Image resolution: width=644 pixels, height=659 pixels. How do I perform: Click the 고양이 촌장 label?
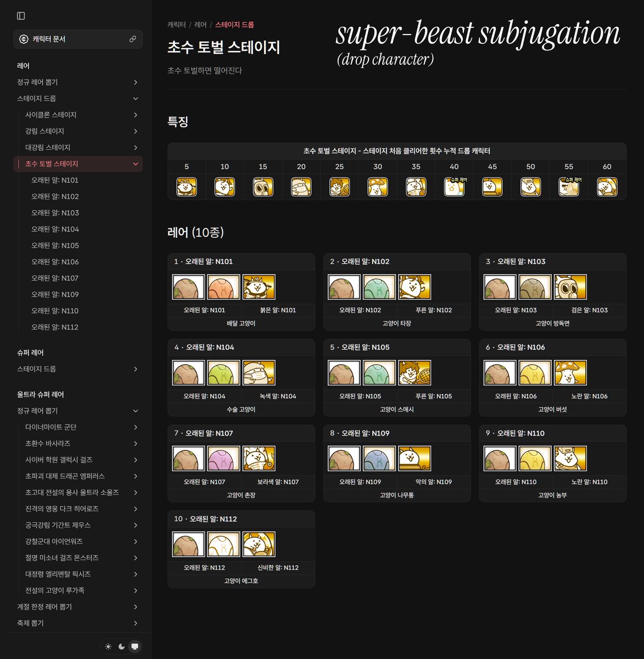[x=241, y=495]
